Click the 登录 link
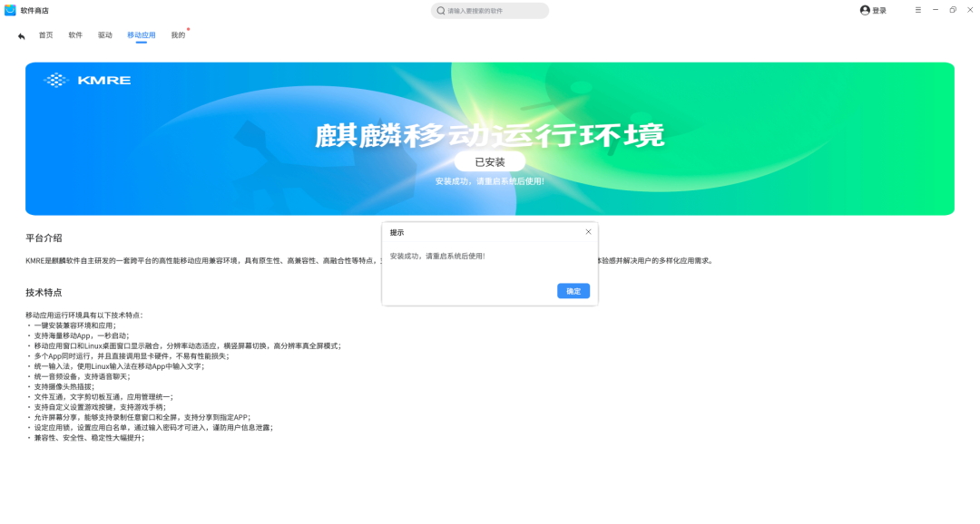This screenshot has width=980, height=524. (879, 11)
